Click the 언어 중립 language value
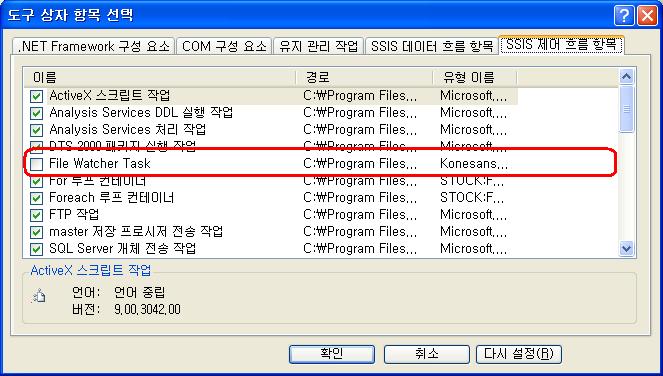Image resolution: width=663 pixels, height=376 pixels. (x=140, y=292)
